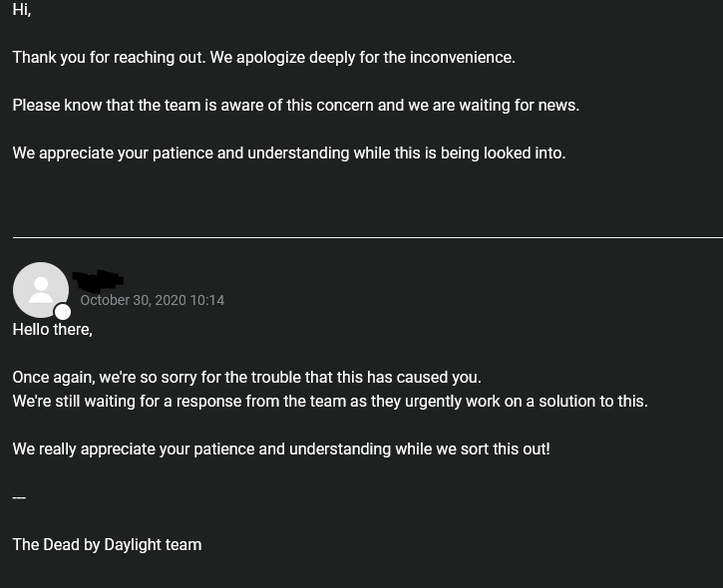723x588 pixels.
Task: Select the "We really appreciate your patience" line
Action: (281, 449)
